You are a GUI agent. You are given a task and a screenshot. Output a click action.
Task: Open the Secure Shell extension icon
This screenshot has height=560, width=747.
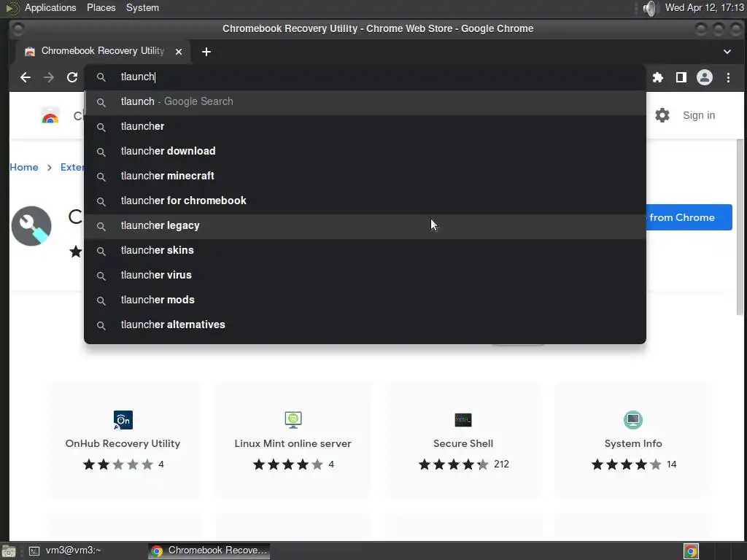(463, 420)
